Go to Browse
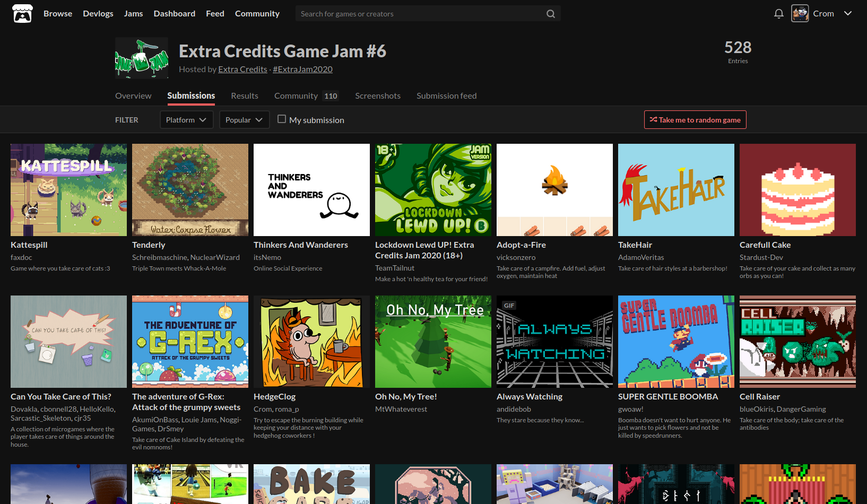This screenshot has width=867, height=504. pyautogui.click(x=58, y=14)
